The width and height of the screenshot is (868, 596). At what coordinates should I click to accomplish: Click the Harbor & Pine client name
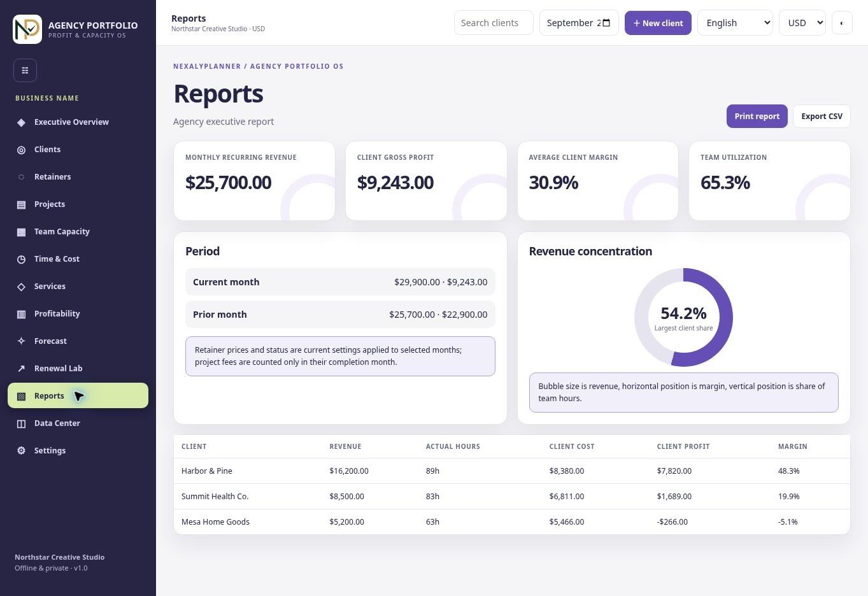207,471
